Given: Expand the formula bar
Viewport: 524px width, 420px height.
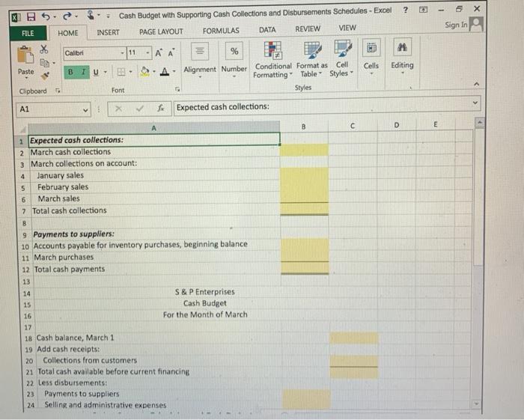Looking at the screenshot, I should point(475,103).
